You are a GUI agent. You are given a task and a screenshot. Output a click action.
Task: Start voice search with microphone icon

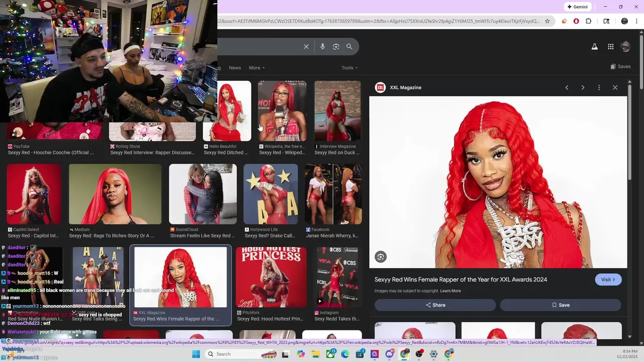[x=323, y=47]
